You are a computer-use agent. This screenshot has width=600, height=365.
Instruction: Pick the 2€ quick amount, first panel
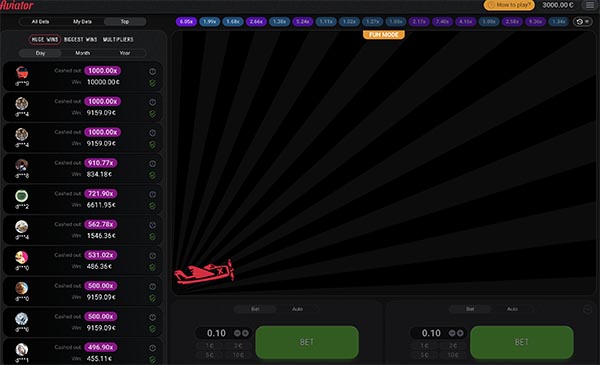click(x=238, y=345)
